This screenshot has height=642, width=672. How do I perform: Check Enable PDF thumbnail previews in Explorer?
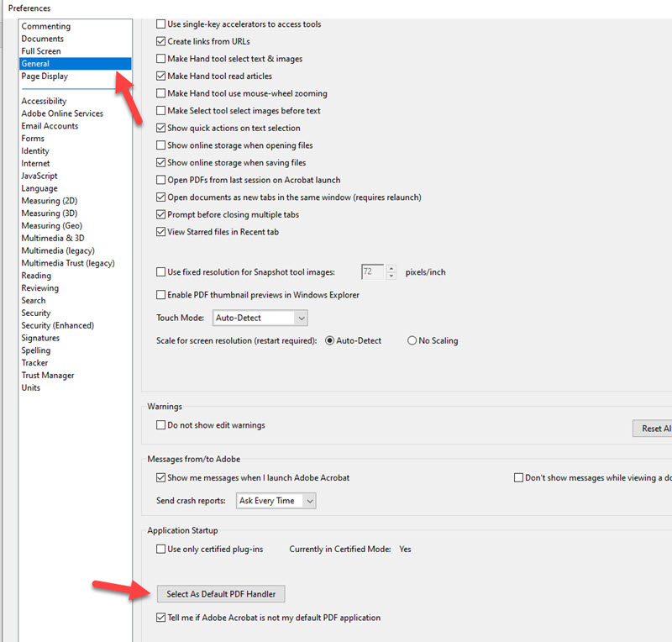click(x=160, y=294)
